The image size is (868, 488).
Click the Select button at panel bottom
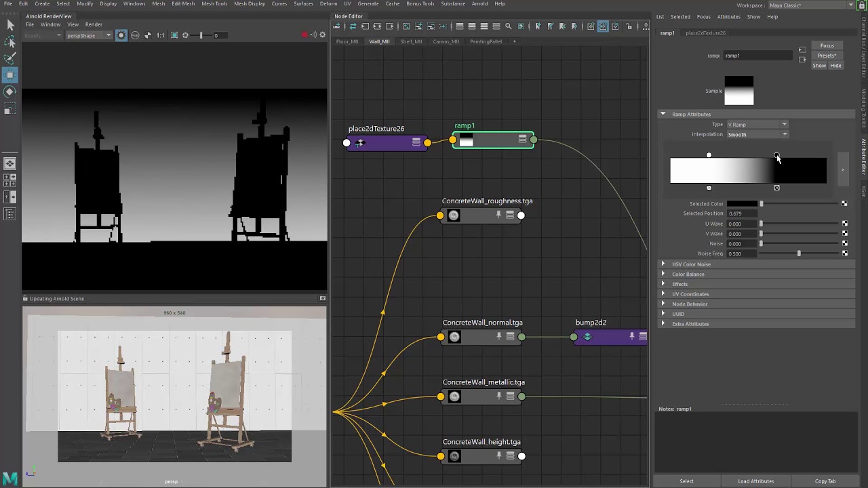[686, 481]
